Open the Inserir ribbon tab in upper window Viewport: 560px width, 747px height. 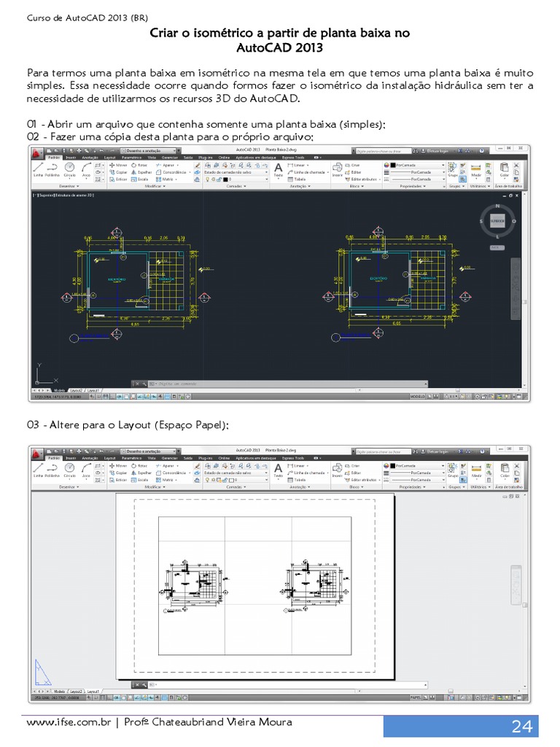tap(71, 158)
